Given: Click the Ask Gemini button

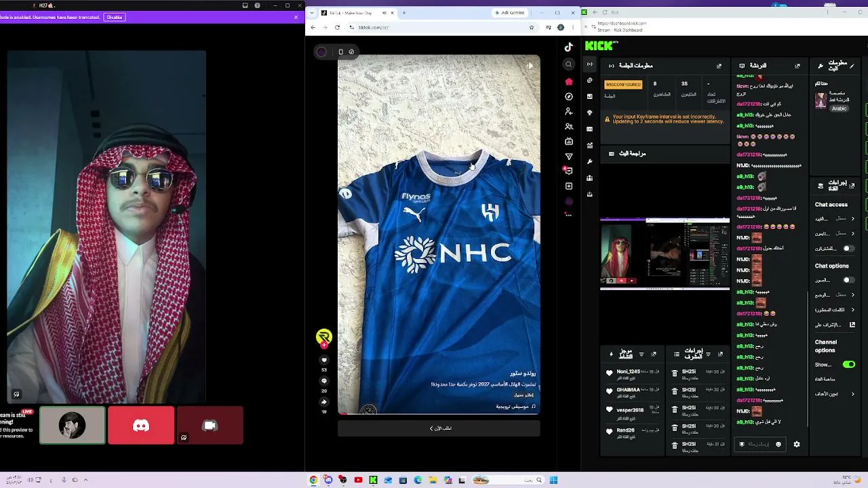Looking at the screenshot, I should click(x=510, y=13).
